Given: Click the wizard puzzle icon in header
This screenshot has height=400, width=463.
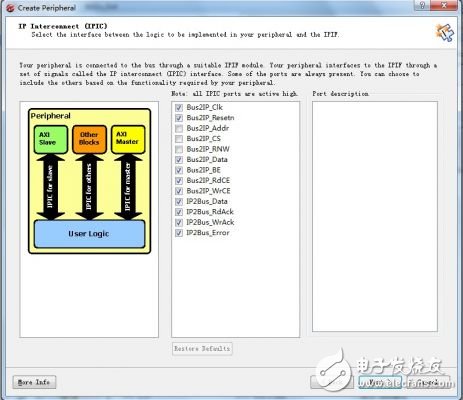Looking at the screenshot, I should (x=445, y=33).
